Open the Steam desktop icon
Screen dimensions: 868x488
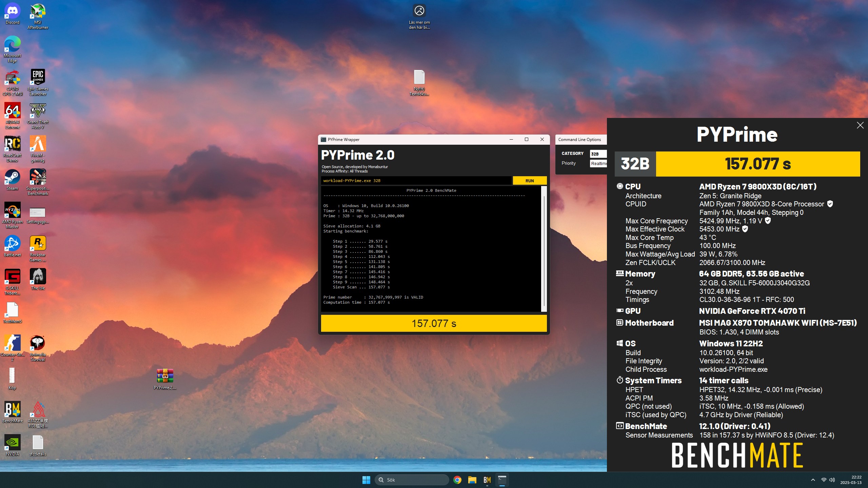pos(13,180)
